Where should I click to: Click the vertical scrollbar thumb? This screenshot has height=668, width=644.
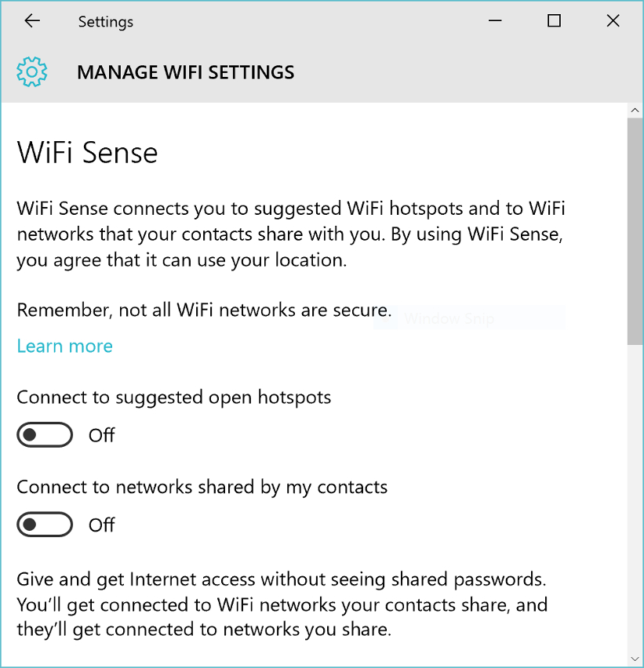(635, 231)
